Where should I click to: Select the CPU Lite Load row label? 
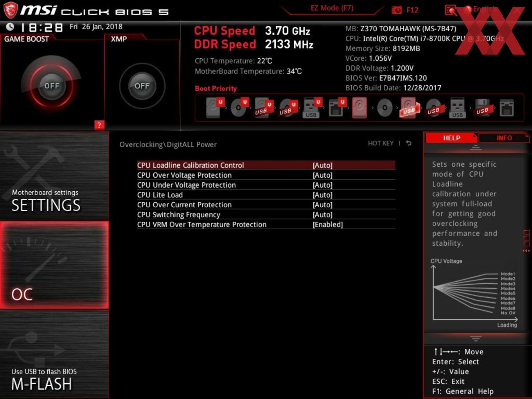160,195
